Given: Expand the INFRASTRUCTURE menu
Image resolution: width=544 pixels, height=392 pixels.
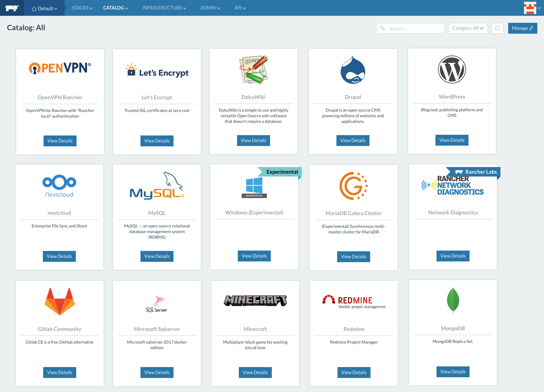Looking at the screenshot, I should pos(164,8).
